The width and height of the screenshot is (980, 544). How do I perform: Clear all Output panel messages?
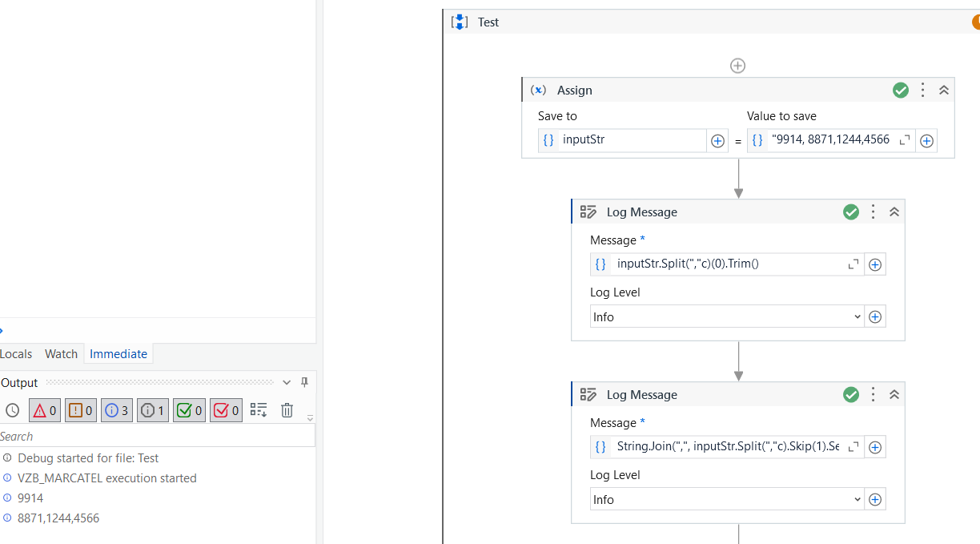287,410
